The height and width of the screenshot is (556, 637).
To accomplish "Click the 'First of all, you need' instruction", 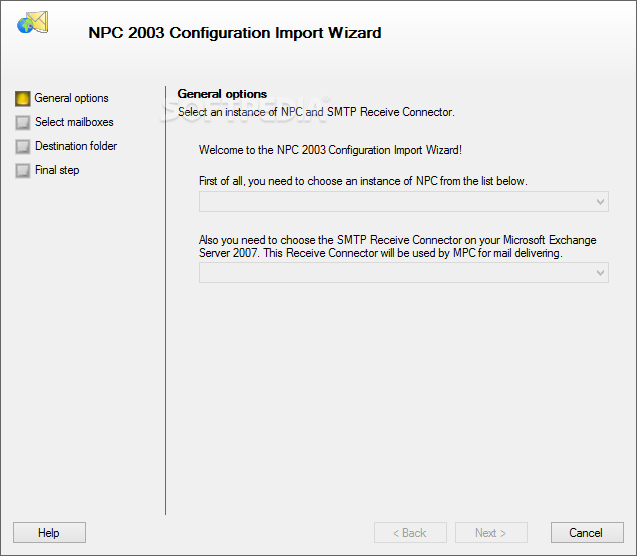I will 363,181.
